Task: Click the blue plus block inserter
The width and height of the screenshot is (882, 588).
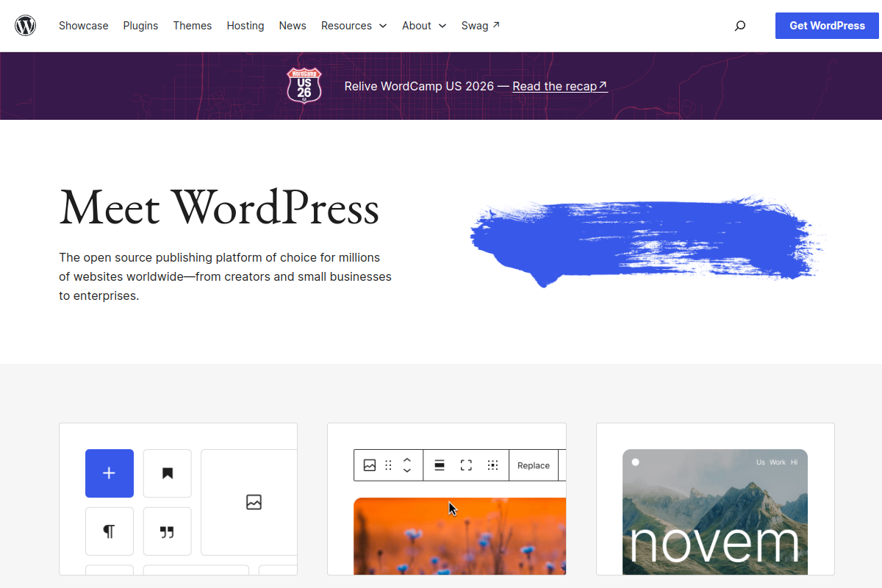Action: coord(110,473)
